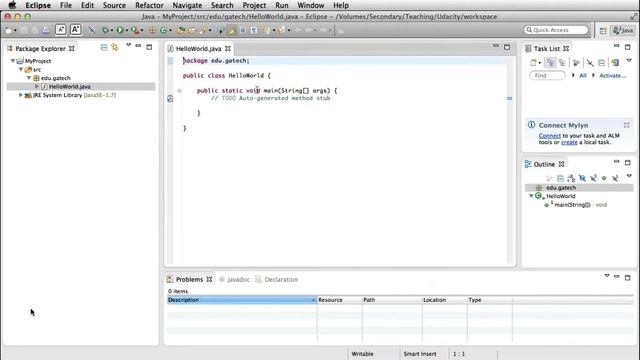
Task: Open the File menu
Action: coord(66,5)
